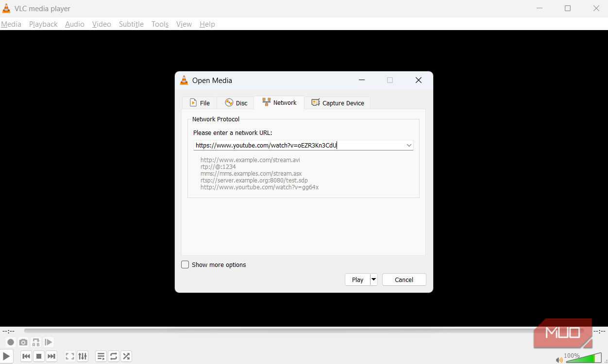This screenshot has width=608, height=364.
Task: Click the VLC cone icon in main title bar
Action: point(6,8)
